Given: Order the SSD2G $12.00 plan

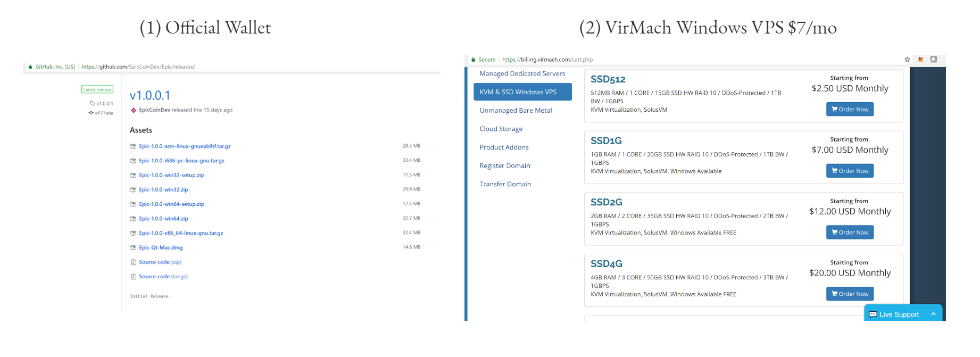Looking at the screenshot, I should click(x=850, y=233).
